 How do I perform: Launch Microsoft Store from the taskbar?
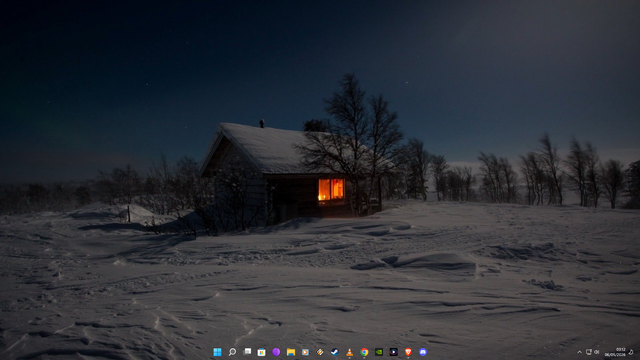pos(262,352)
